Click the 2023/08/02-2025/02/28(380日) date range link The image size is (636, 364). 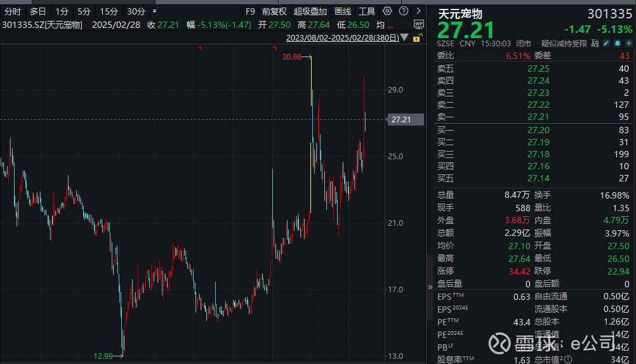[x=343, y=37]
